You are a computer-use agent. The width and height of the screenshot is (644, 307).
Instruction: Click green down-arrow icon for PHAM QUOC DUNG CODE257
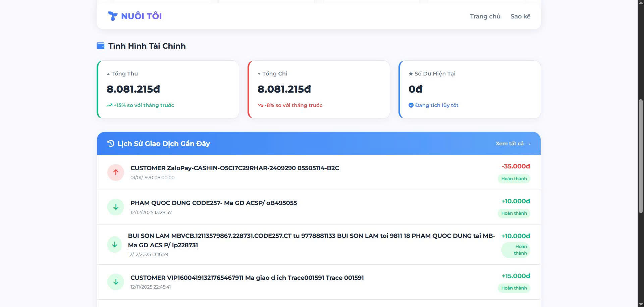(x=116, y=207)
